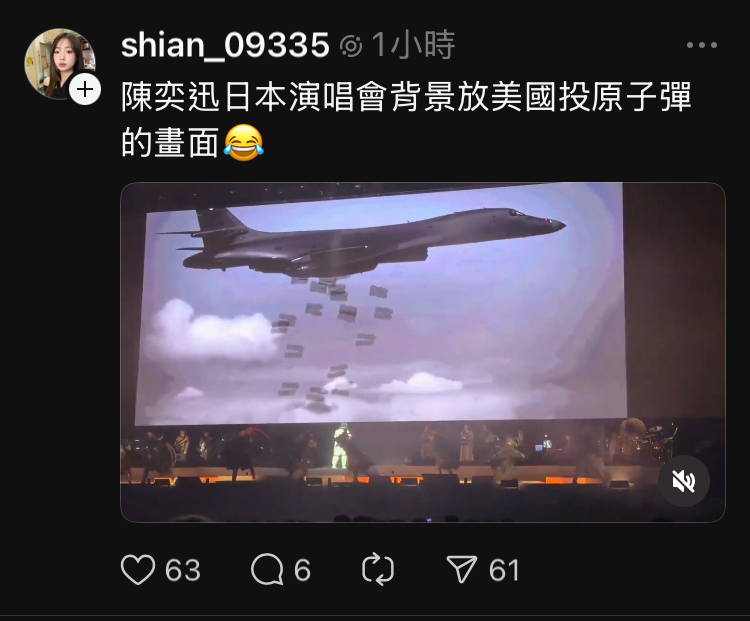View likes by clicking count 63
Viewport: 750px width, 621px height.
click(183, 570)
